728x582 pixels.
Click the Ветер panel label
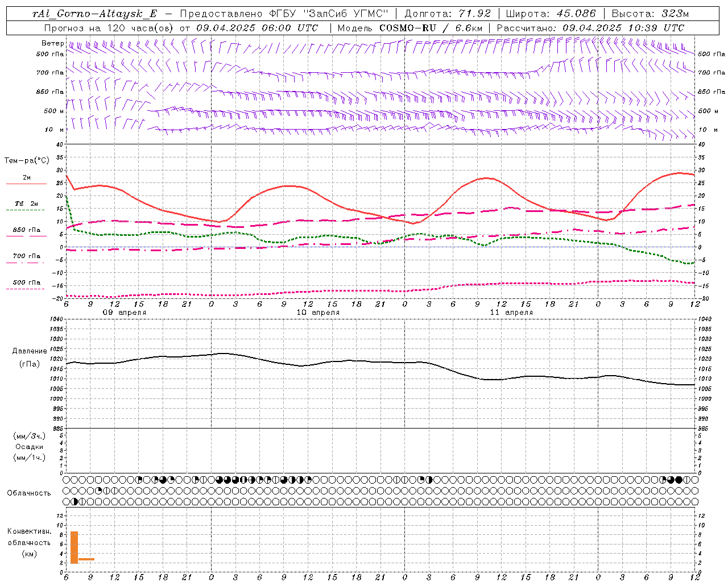[52, 43]
